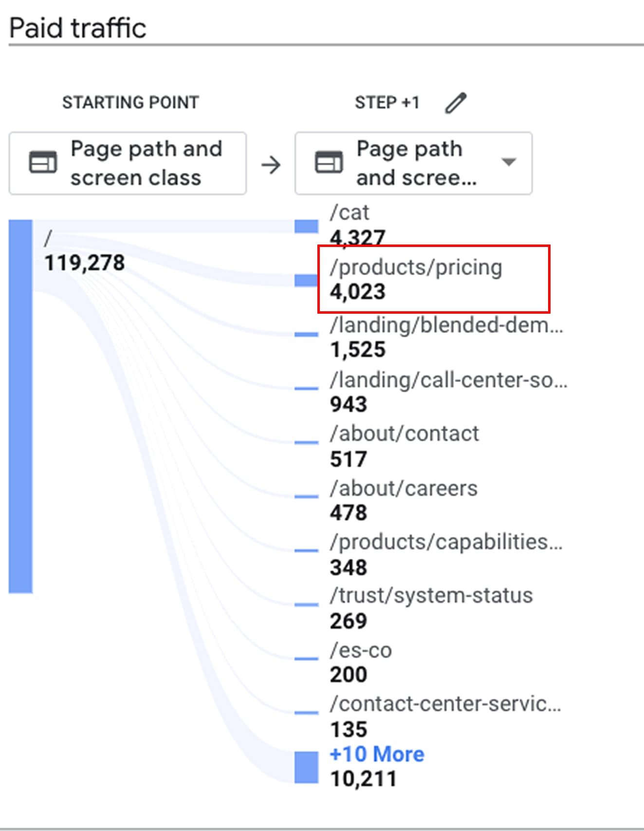
Task: Click the /contact-center-servic… node
Action: coord(445,704)
